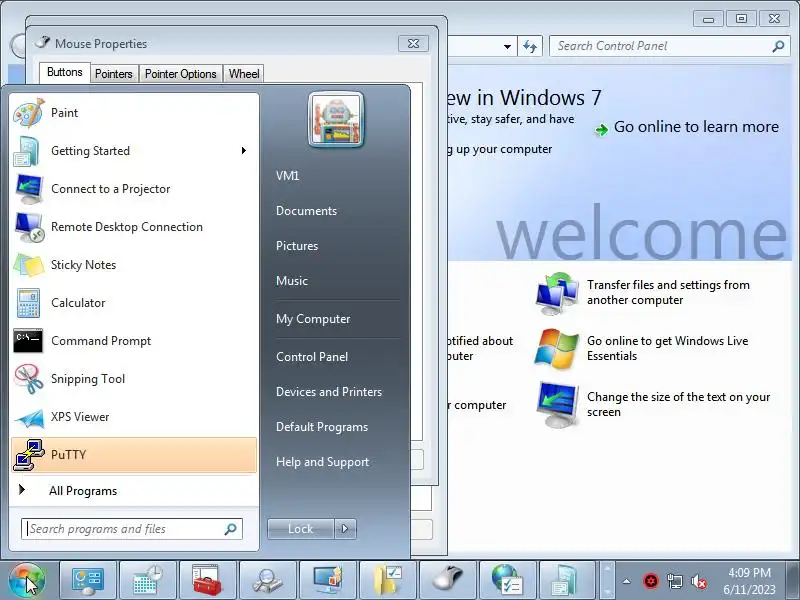This screenshot has width=800, height=600.
Task: Click the Lock button
Action: (x=301, y=529)
